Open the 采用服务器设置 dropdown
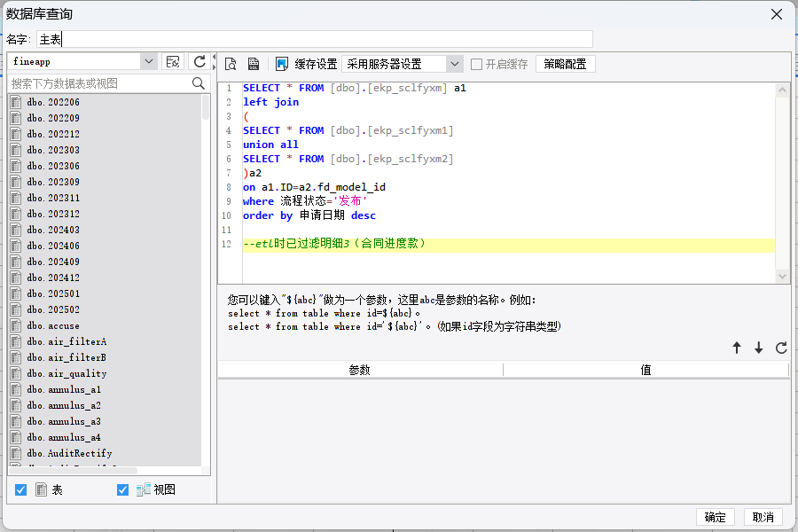This screenshot has width=798, height=532. [455, 64]
